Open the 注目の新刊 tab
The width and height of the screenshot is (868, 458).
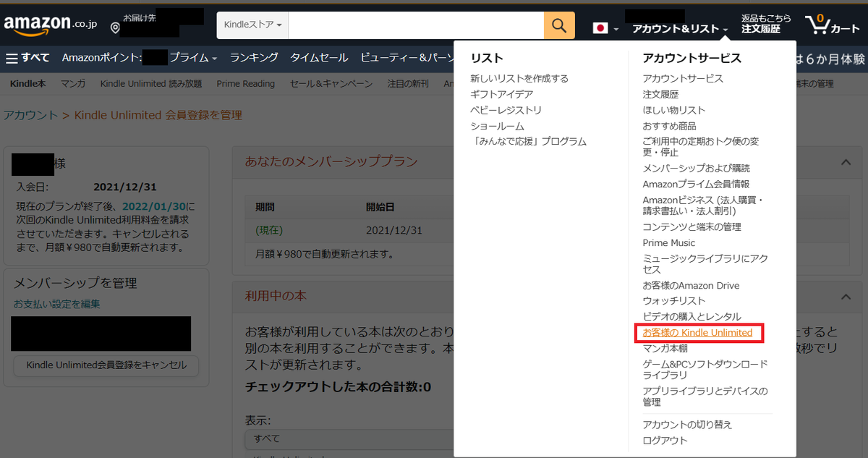408,84
